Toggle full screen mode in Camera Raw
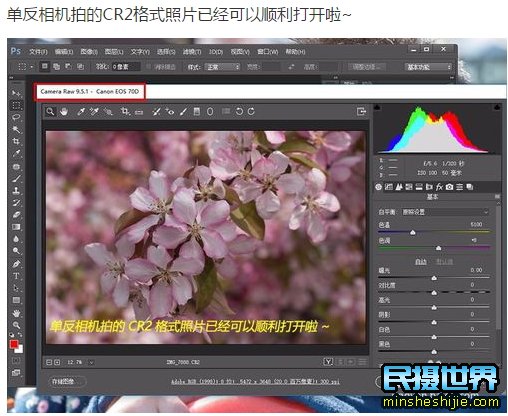Screen dimensions: 508x416 [x=361, y=111]
